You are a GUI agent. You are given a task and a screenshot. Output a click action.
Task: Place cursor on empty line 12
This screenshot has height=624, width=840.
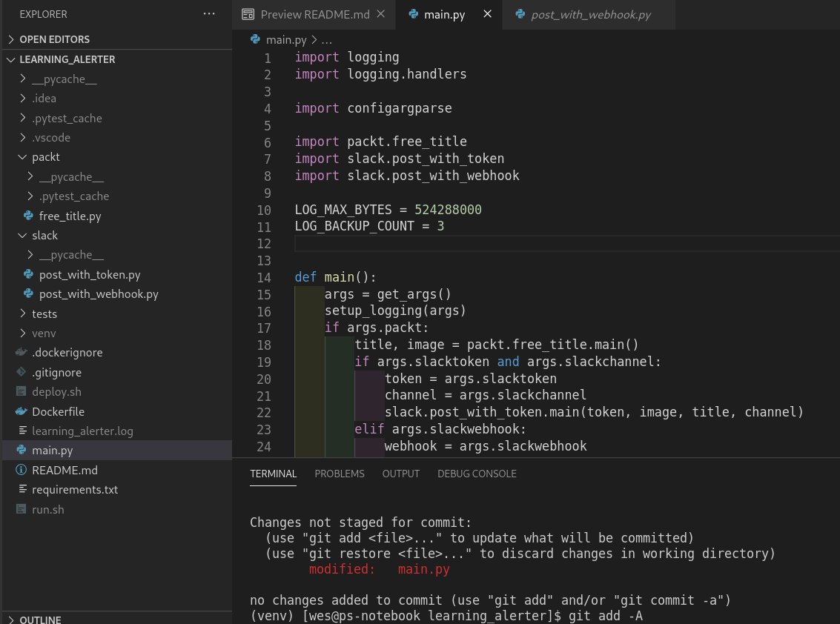point(566,243)
